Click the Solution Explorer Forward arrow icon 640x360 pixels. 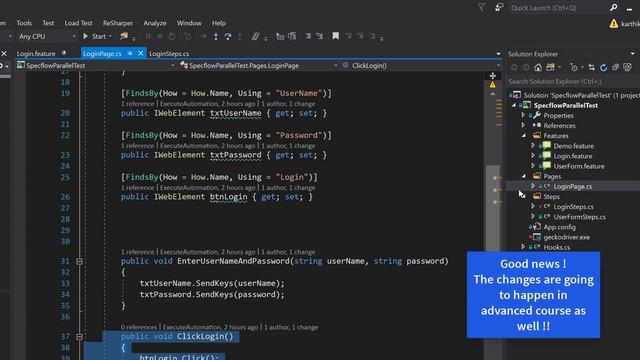pyautogui.click(x=526, y=67)
